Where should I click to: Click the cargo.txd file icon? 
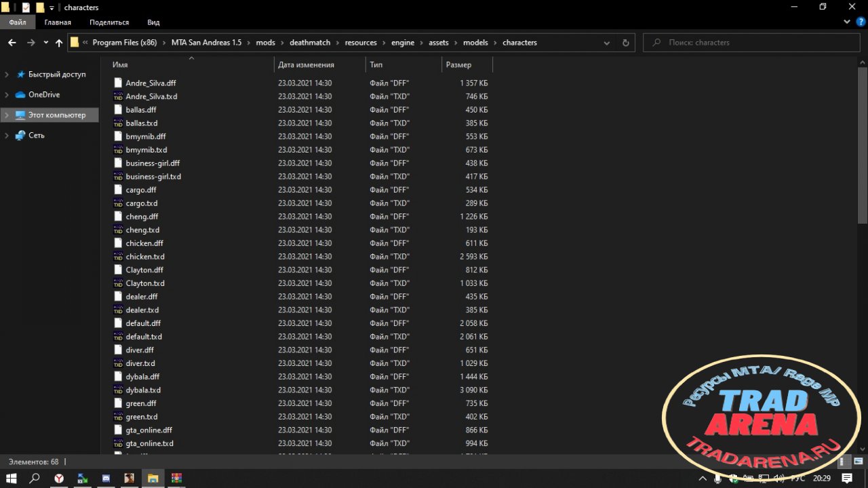118,203
